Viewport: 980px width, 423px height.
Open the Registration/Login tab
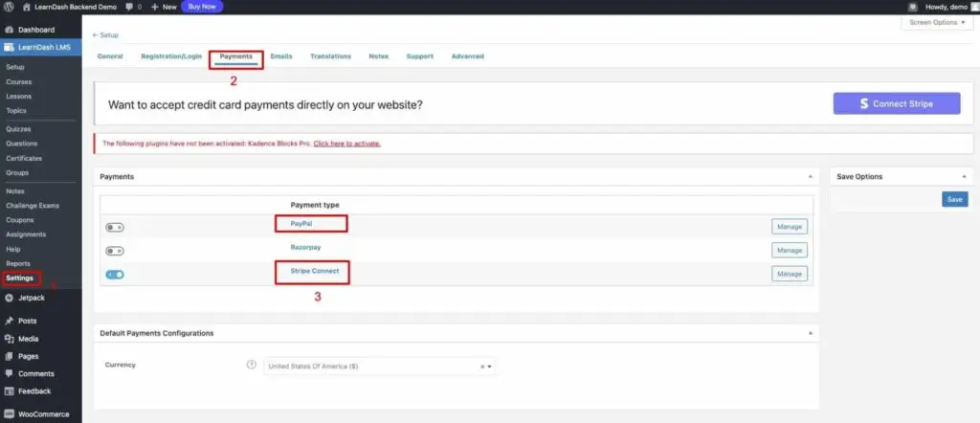coord(171,56)
